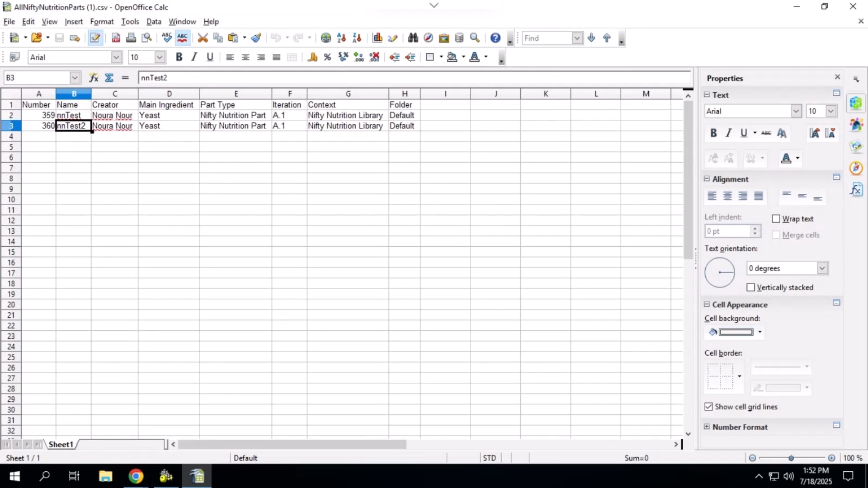Image resolution: width=868 pixels, height=488 pixels.
Task: Click the STD selection mode field
Action: tap(490, 458)
